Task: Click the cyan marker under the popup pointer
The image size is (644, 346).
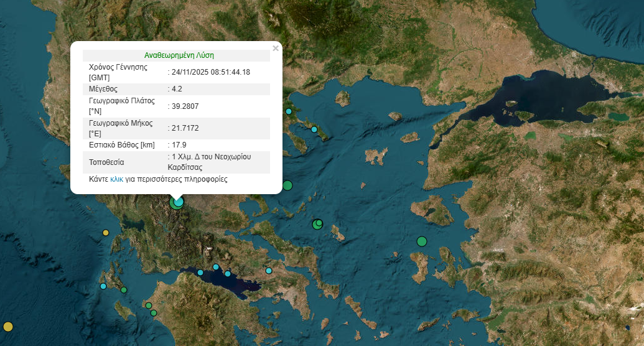Action: (179, 202)
